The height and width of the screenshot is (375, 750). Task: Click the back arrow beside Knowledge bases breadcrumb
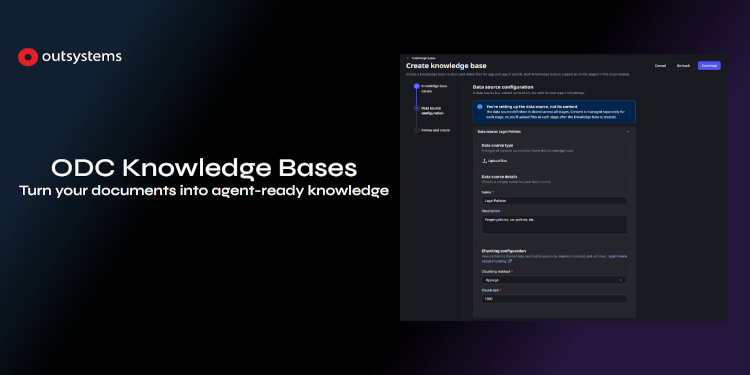(408, 58)
